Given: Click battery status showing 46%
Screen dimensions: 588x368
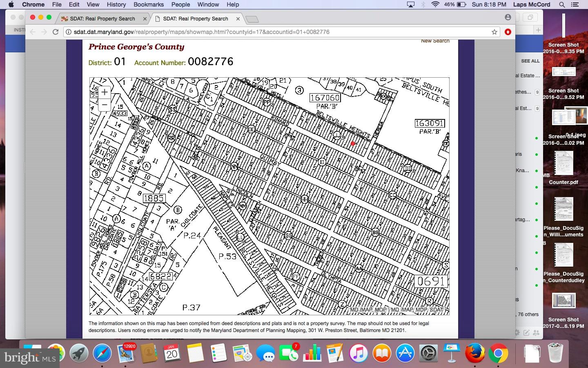Looking at the screenshot, I should [x=455, y=4].
